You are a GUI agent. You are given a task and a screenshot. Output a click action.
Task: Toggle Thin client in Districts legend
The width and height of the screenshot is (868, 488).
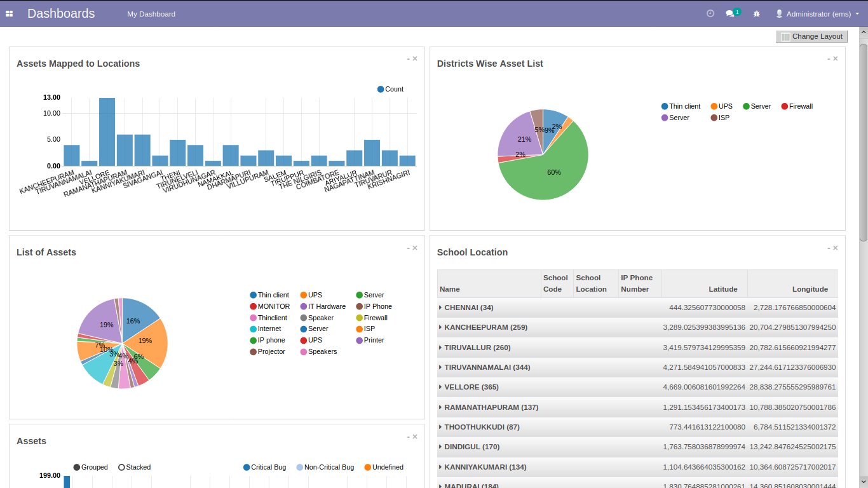[681, 106]
